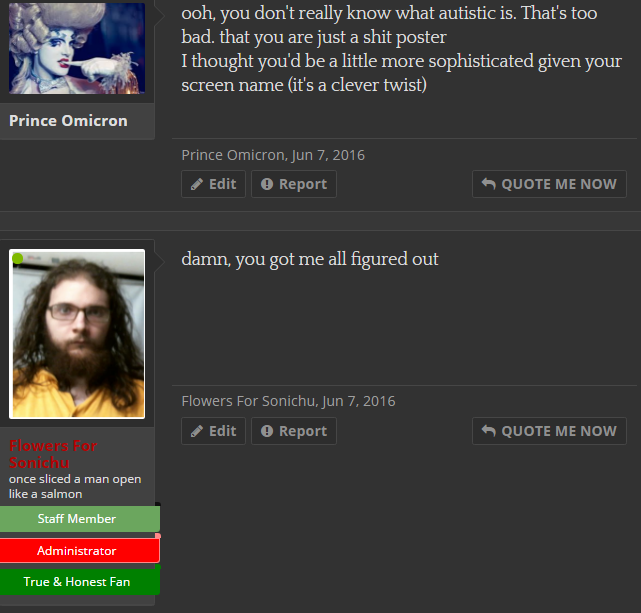Report the 'damn, you got me' post
This screenshot has width=641, height=613.
[294, 431]
